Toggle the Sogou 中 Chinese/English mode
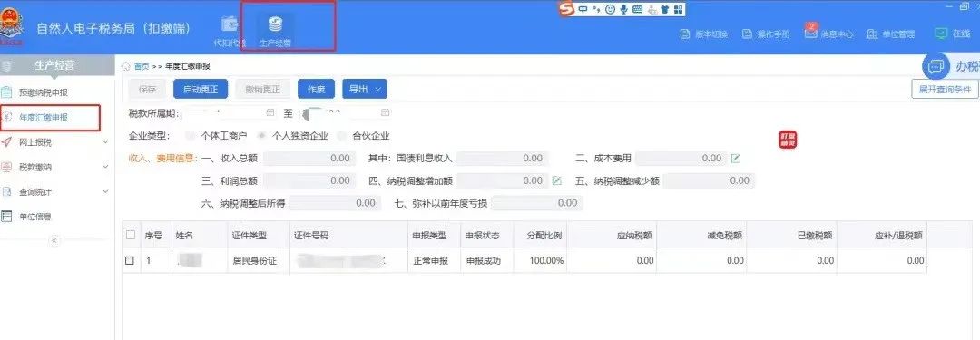 [x=583, y=9]
